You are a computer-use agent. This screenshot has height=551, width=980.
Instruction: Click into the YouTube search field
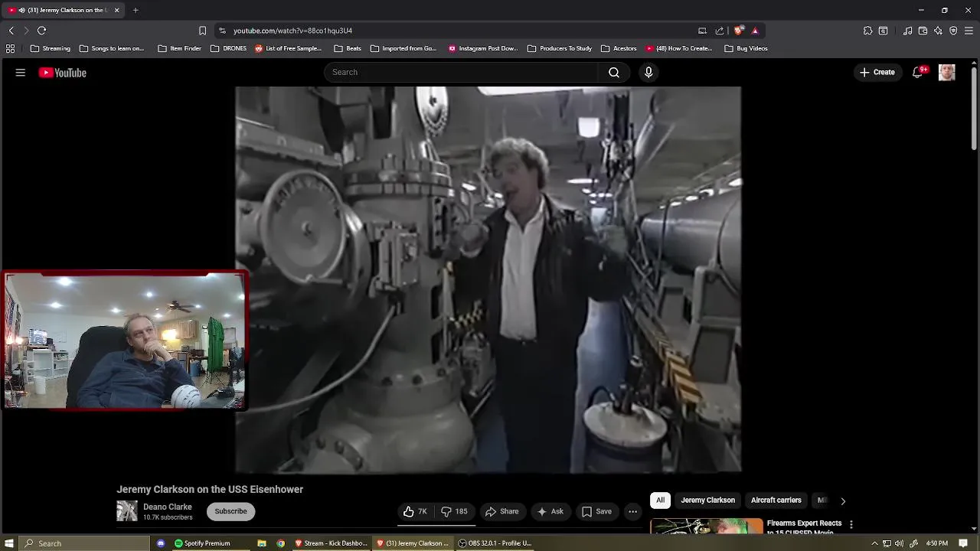(461, 72)
